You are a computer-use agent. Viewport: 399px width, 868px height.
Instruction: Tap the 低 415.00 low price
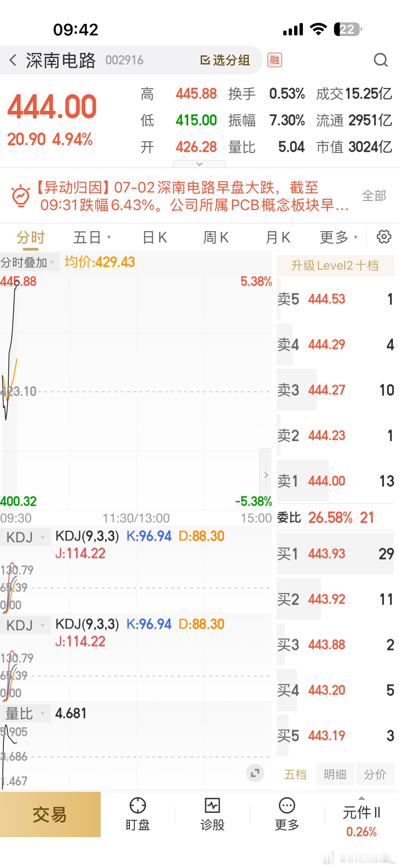(x=179, y=120)
